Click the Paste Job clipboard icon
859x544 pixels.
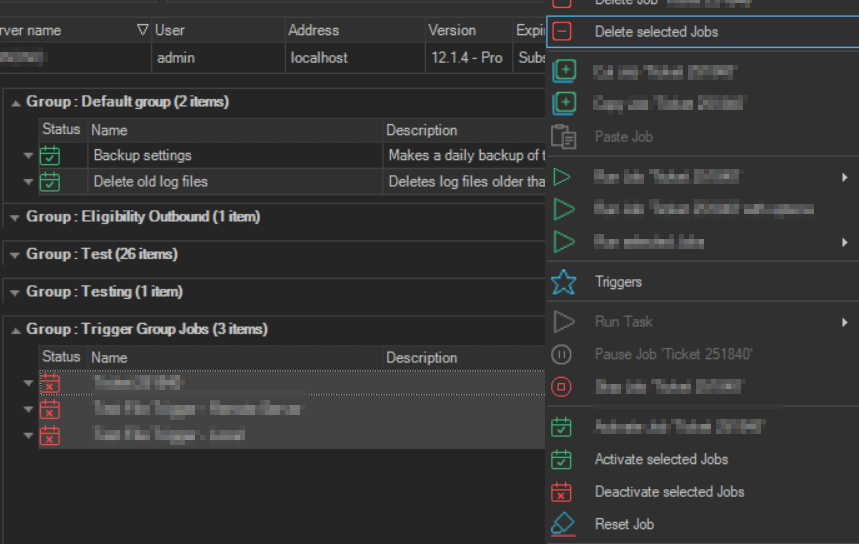pyautogui.click(x=564, y=137)
